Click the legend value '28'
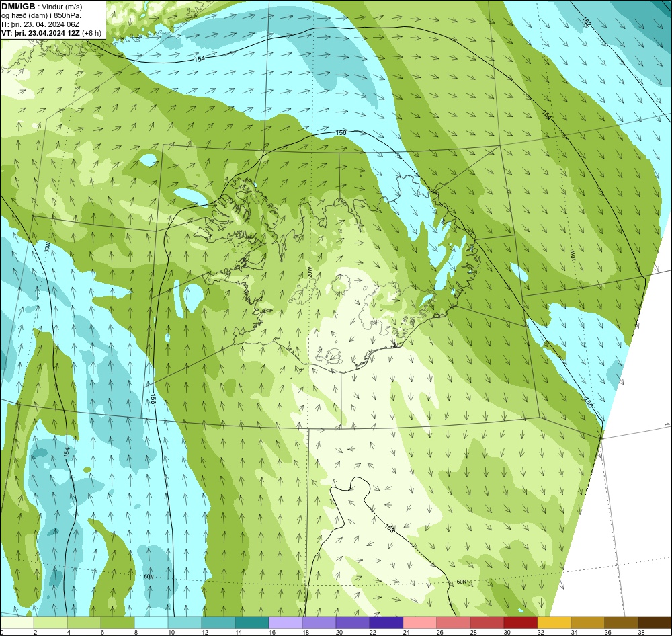The width and height of the screenshot is (672, 636). coord(473,632)
